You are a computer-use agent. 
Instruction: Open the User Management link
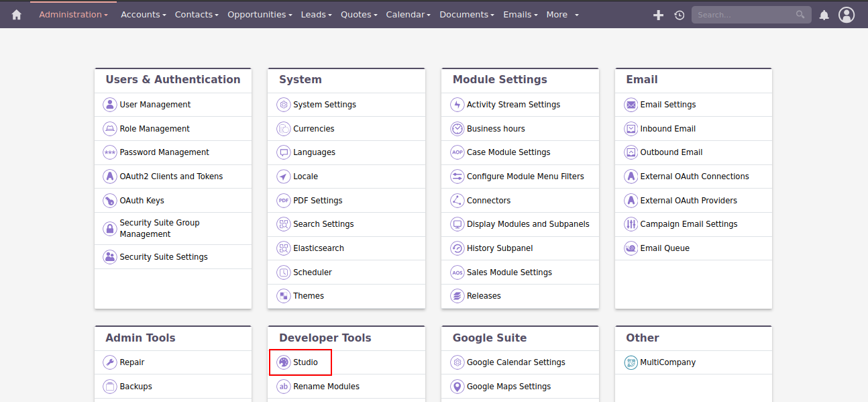tap(155, 105)
